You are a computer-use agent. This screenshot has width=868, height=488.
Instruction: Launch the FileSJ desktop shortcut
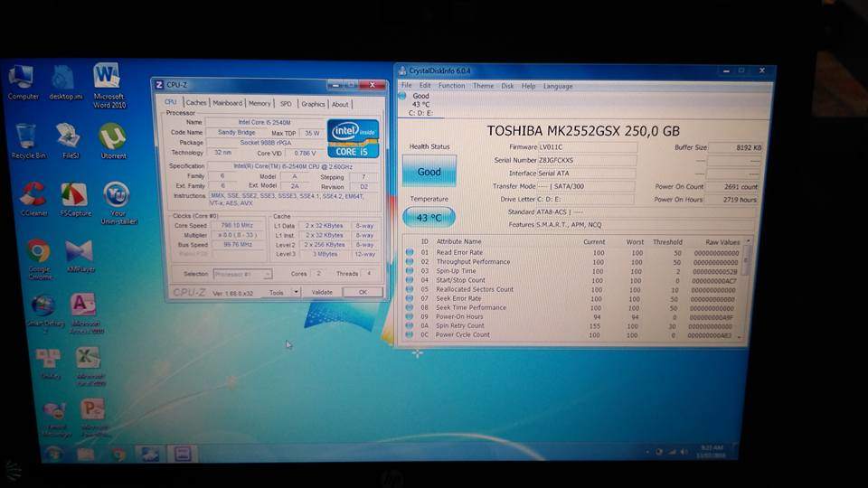[x=70, y=142]
